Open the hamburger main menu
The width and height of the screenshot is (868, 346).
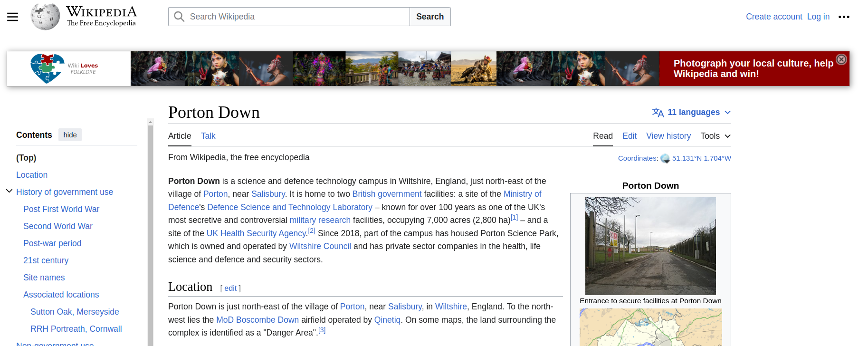click(13, 17)
